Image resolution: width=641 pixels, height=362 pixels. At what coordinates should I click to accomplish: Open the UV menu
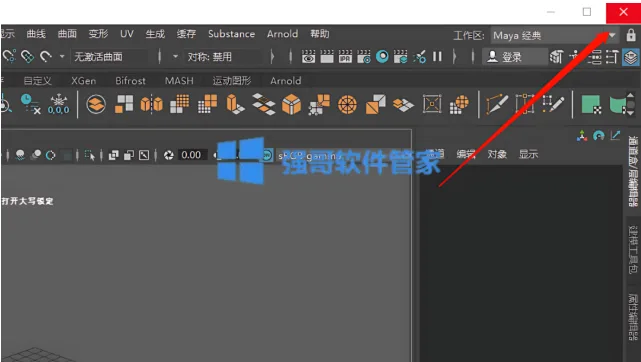coord(127,34)
